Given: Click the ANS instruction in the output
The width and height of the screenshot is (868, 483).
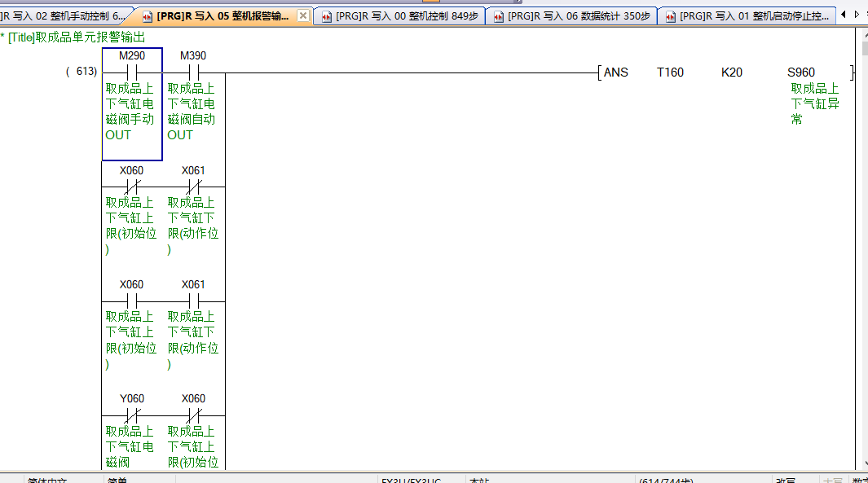Looking at the screenshot, I should pos(616,72).
